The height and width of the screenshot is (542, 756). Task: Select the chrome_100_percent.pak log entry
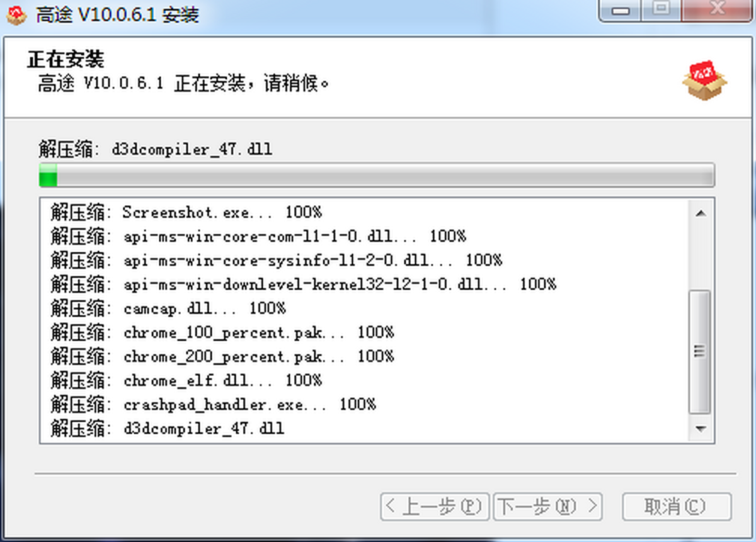tap(222, 332)
